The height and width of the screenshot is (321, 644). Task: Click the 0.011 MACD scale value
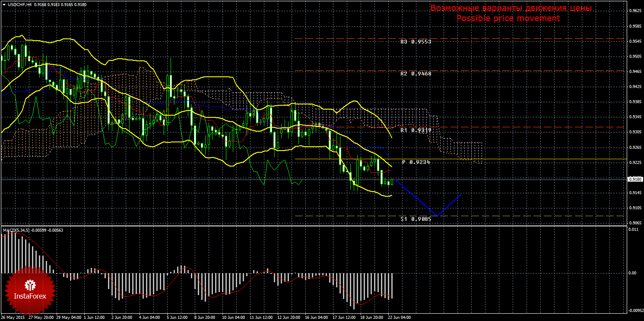632,230
